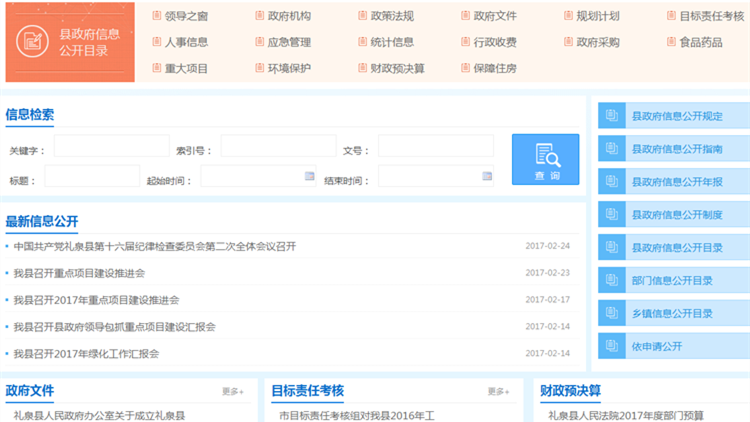Image resolution: width=750 pixels, height=422 pixels.
Task: Expand 更多+ next to 政府文件
Action: (232, 391)
